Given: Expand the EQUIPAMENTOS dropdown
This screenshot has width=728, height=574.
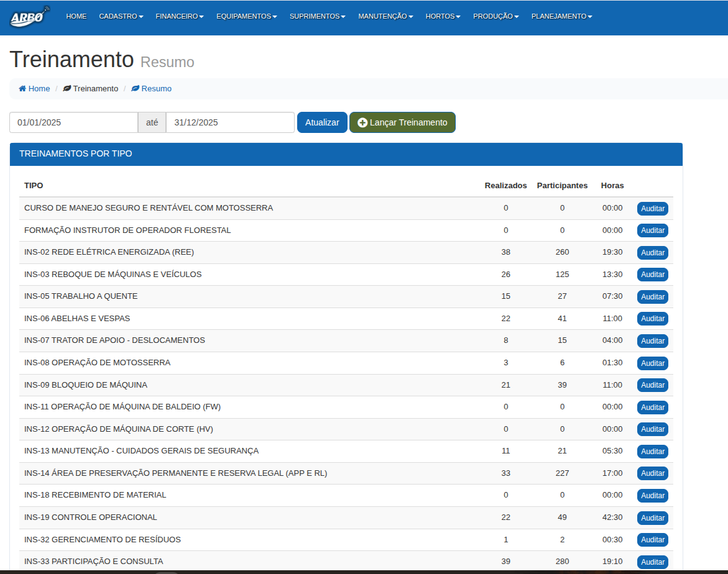Looking at the screenshot, I should click(x=246, y=17).
